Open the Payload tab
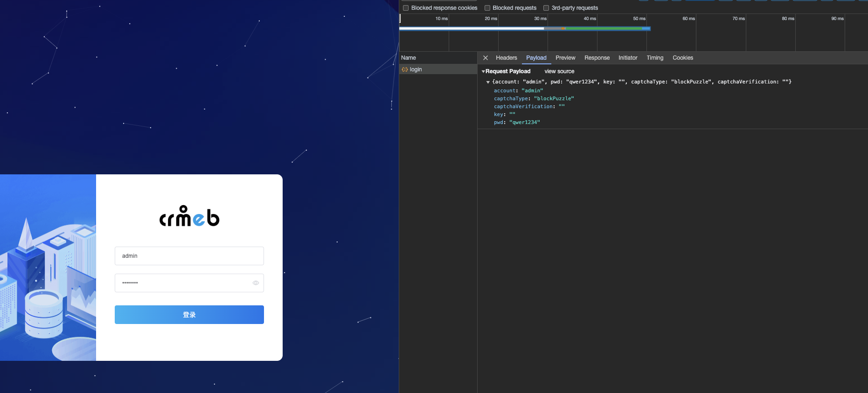Image resolution: width=868 pixels, height=393 pixels. click(x=536, y=58)
